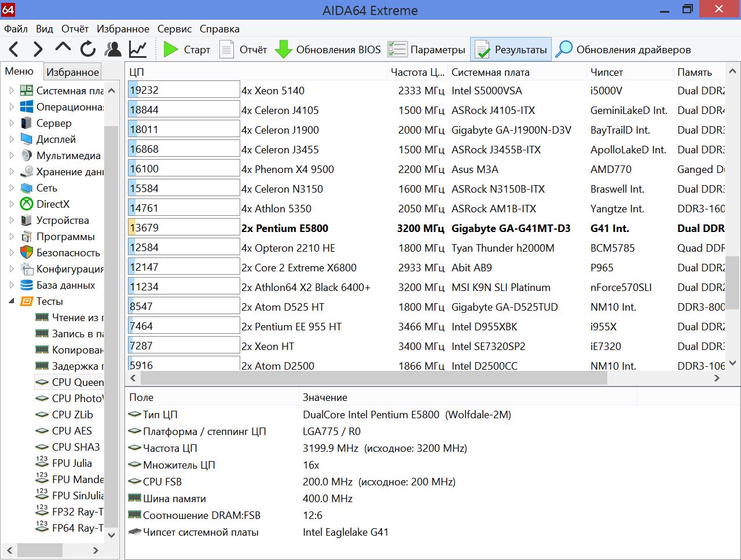Open the Справка menu

[x=219, y=29]
